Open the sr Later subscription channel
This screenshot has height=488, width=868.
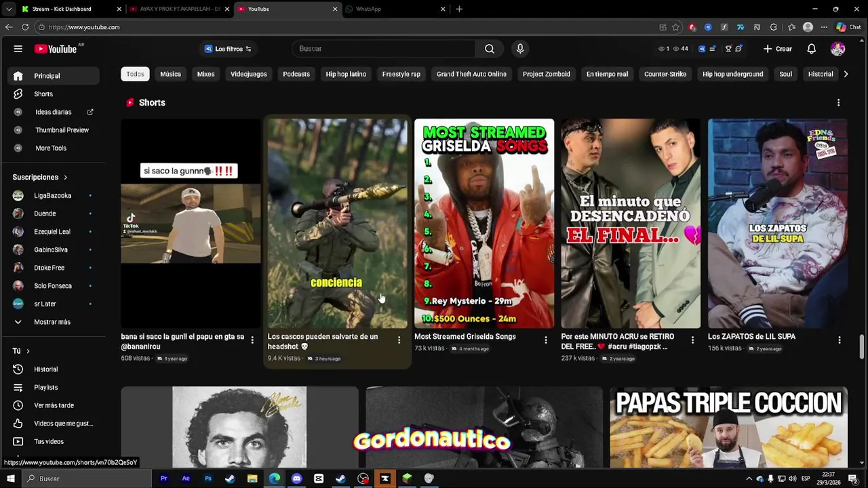pyautogui.click(x=52, y=304)
